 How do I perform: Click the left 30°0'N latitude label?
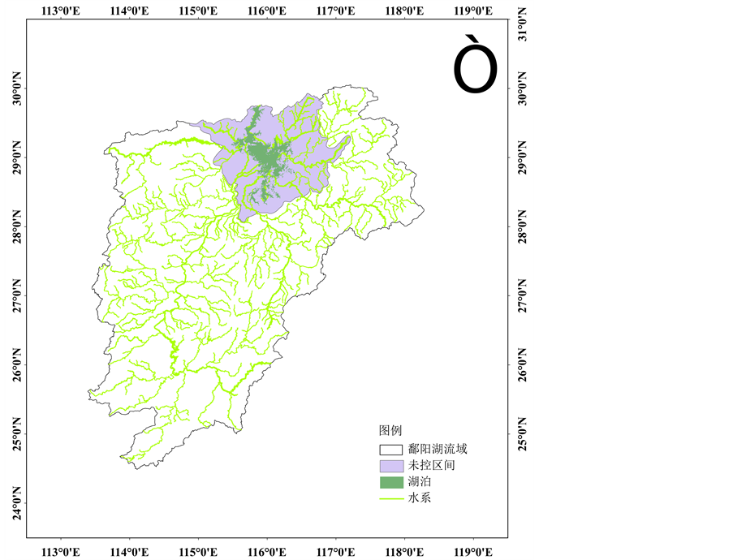(x=15, y=88)
